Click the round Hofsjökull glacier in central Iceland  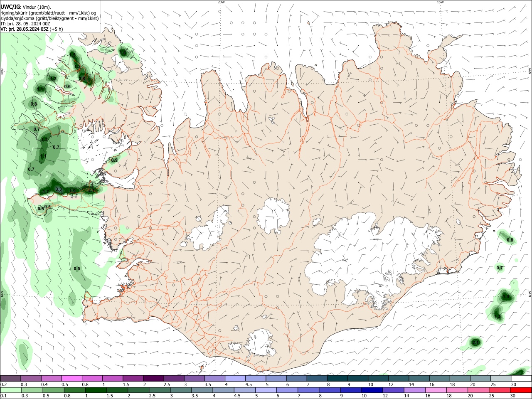pos(273,215)
